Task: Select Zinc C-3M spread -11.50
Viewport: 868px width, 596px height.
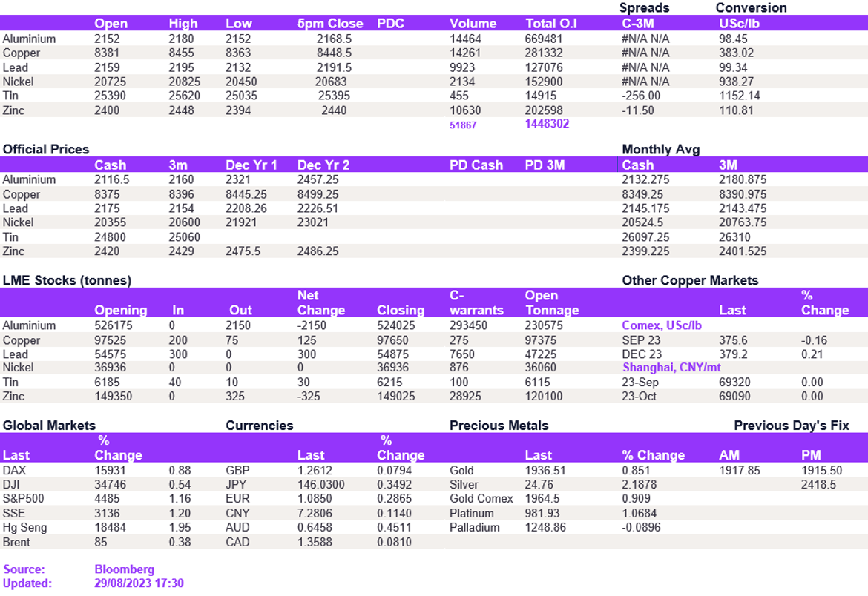Action: point(638,110)
